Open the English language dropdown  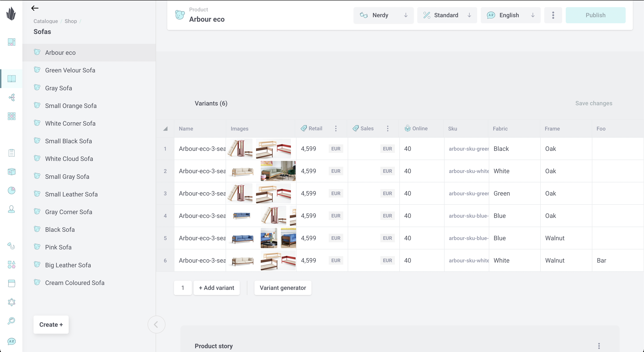(511, 15)
